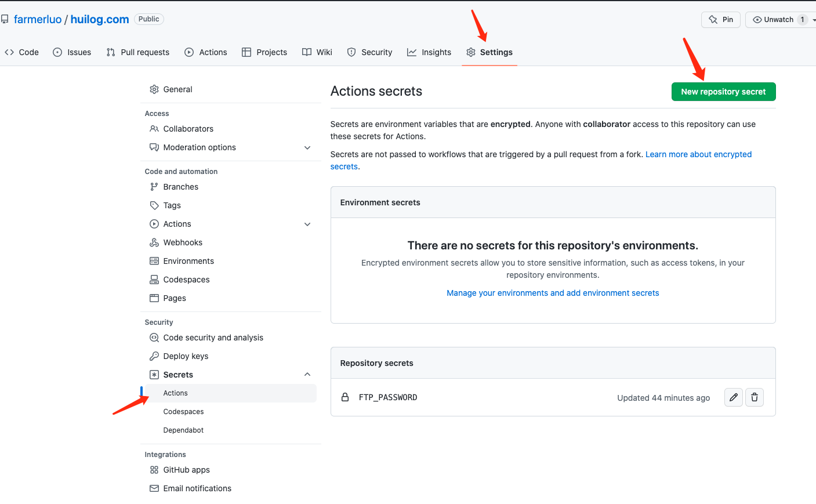Click the trash delete icon for FTP_PASSWORD
Screen dimensions: 816x504
coord(755,397)
